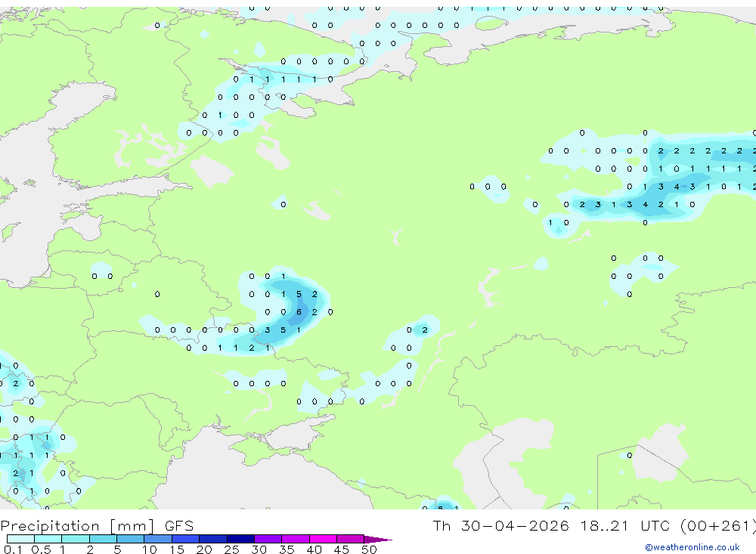Click the 'Precipitation' title word
Screen dimensions: 756x554
coord(50,525)
